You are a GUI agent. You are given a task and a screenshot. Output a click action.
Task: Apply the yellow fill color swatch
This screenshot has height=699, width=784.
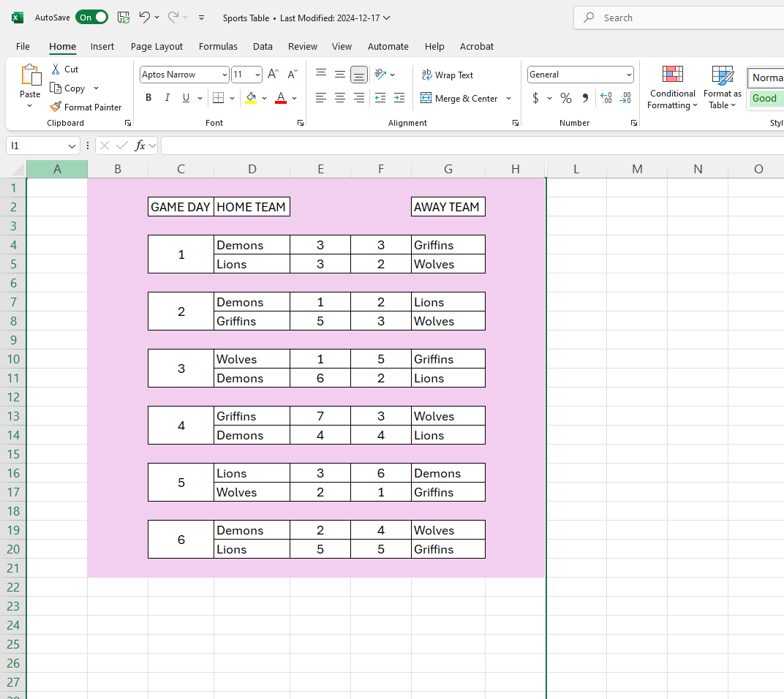pos(252,98)
